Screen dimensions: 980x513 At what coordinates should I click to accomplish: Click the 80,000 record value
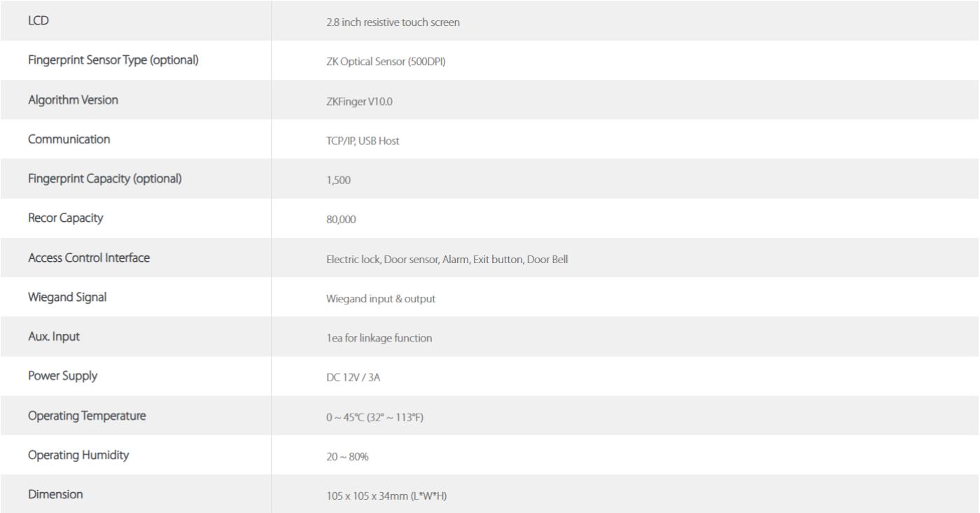point(341,219)
